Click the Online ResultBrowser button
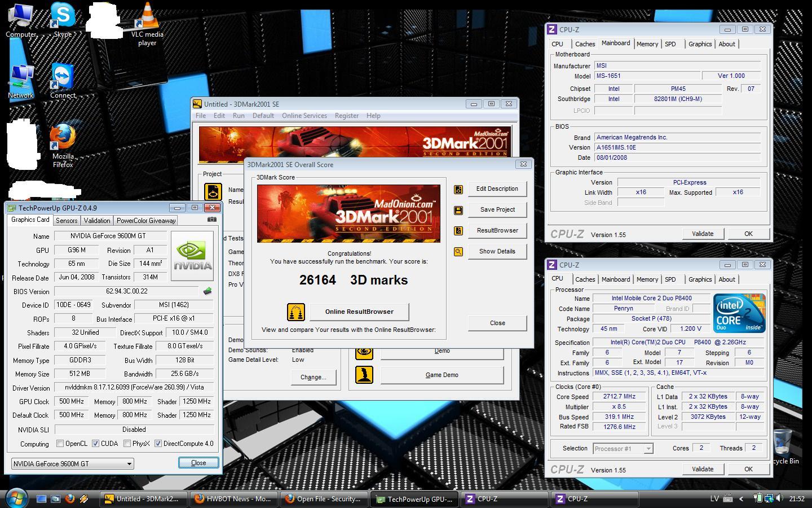 pos(359,312)
